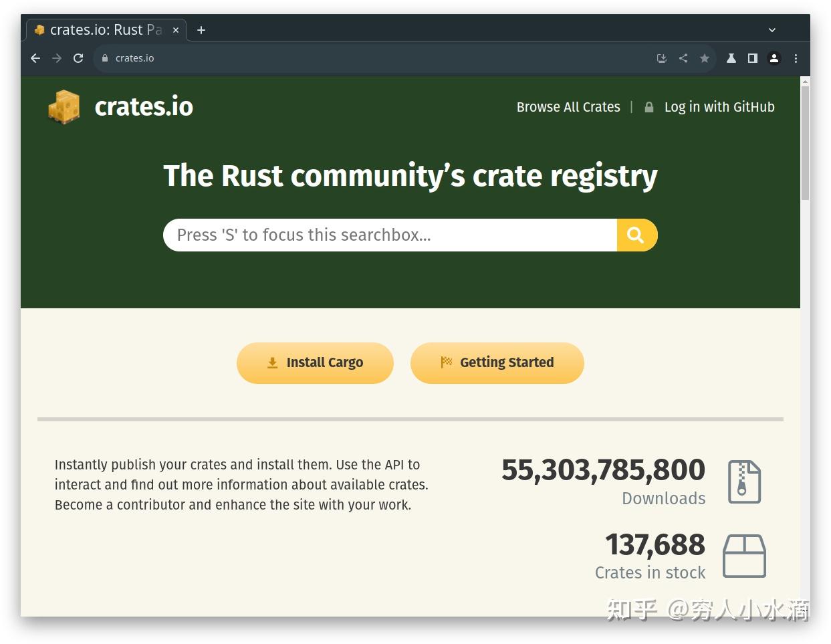
Task: Open the Chrome profile avatar icon
Action: 774,58
